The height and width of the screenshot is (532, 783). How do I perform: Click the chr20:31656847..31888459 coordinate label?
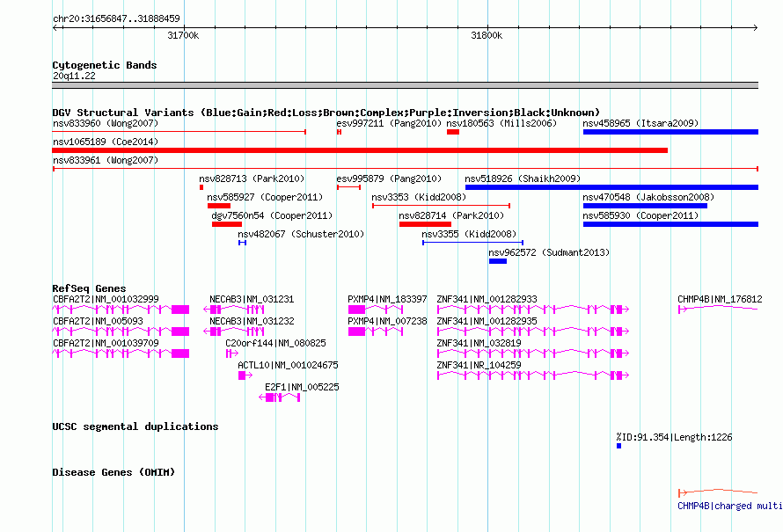[116, 18]
